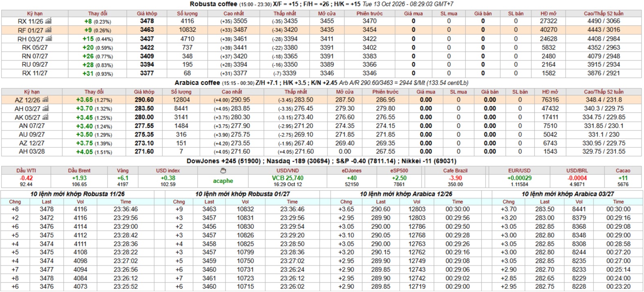Click the change +31 (0.93%) for RX 11/27
The height and width of the screenshot is (292, 644).
[97, 74]
